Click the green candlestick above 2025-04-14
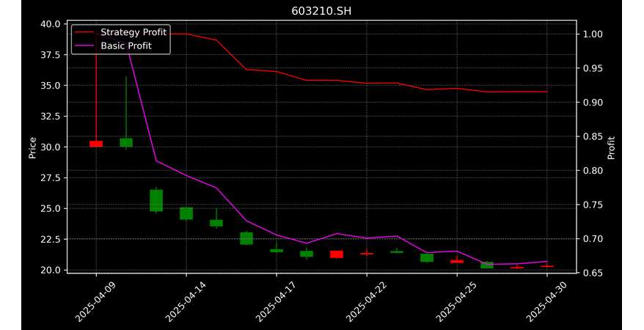This screenshot has width=644, height=330. 186,213
